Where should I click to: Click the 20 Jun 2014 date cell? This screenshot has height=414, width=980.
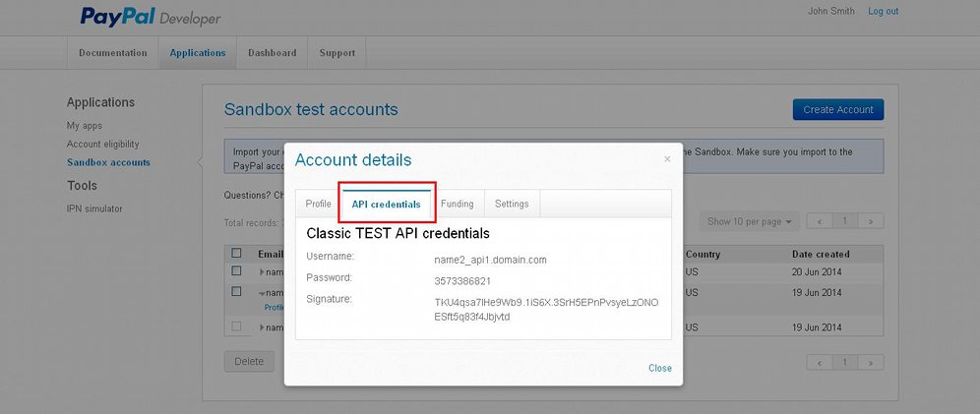coord(817,272)
